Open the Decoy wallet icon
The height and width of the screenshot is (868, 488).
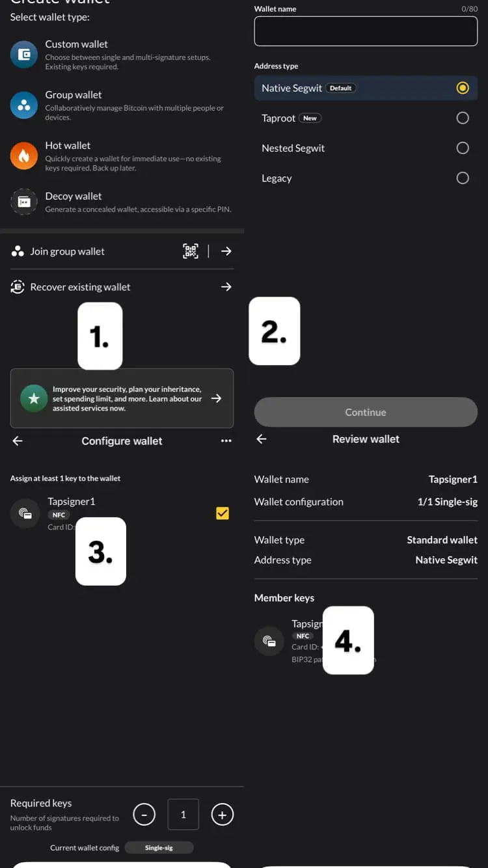click(x=24, y=202)
